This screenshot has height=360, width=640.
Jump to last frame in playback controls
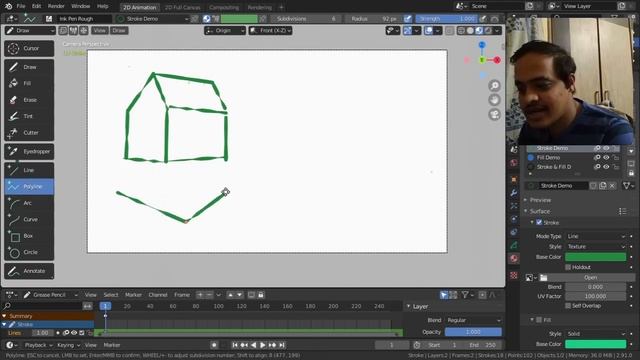tap(282, 345)
